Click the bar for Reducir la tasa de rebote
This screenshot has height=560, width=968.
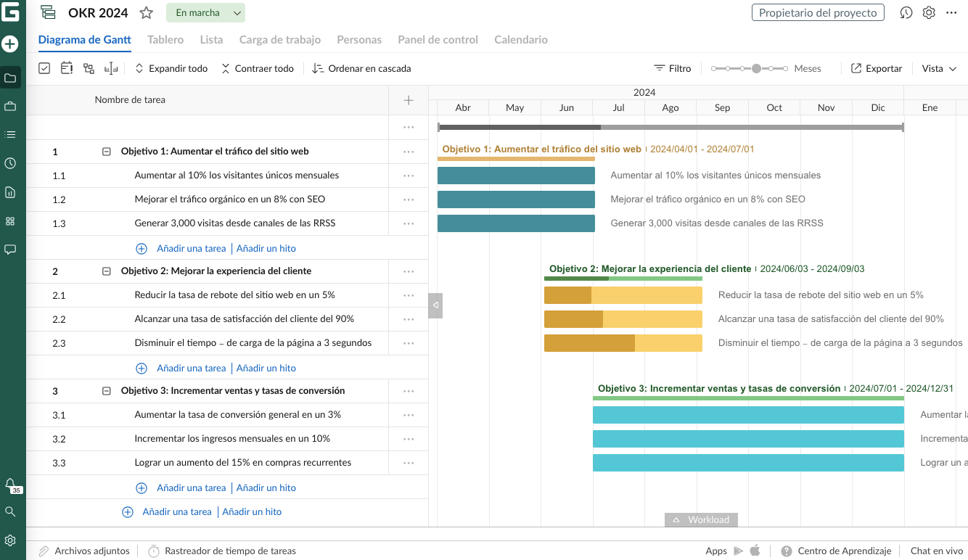[x=623, y=295]
